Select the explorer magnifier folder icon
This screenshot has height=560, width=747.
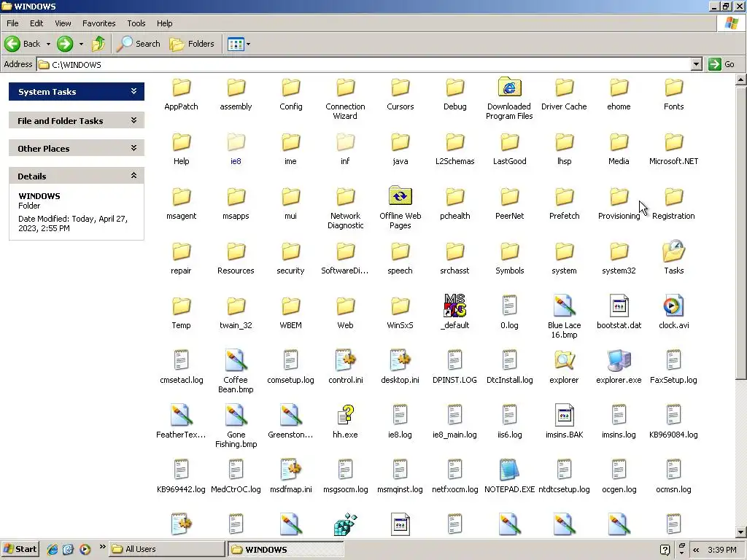click(564, 360)
